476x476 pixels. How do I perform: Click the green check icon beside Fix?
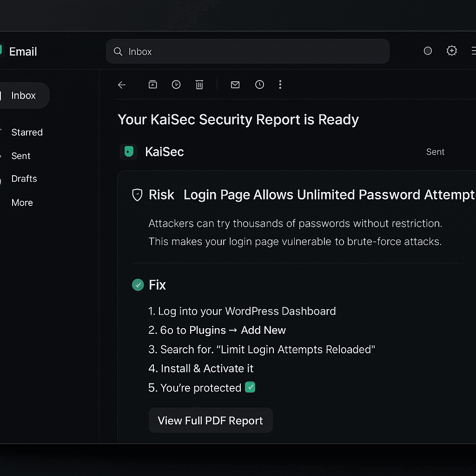(x=138, y=285)
